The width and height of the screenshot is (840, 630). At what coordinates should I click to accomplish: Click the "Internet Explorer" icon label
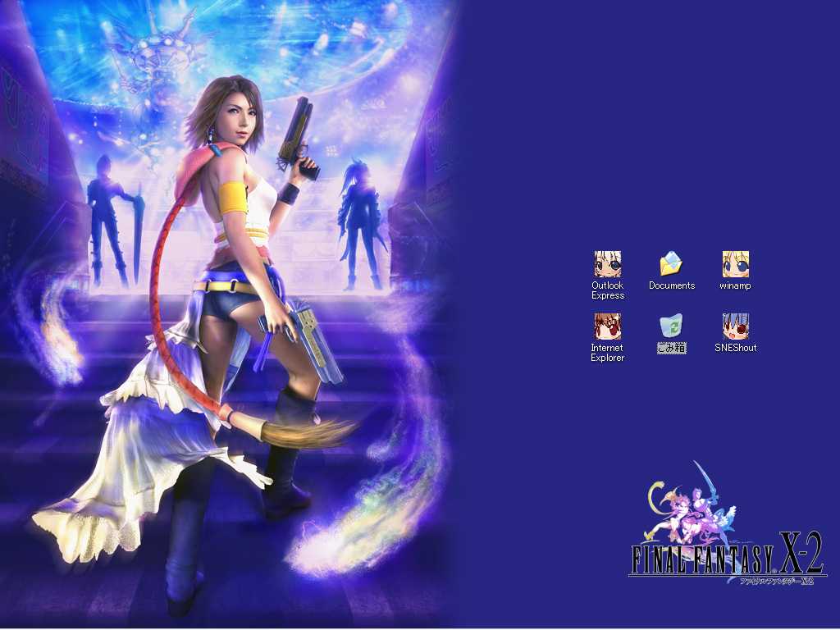point(608,353)
